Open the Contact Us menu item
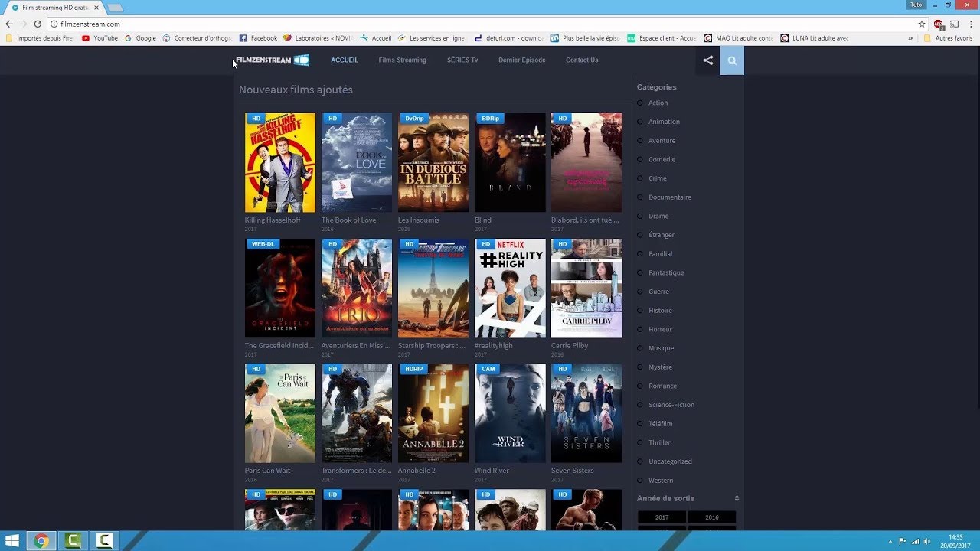Viewport: 980px width, 551px height. click(x=582, y=60)
